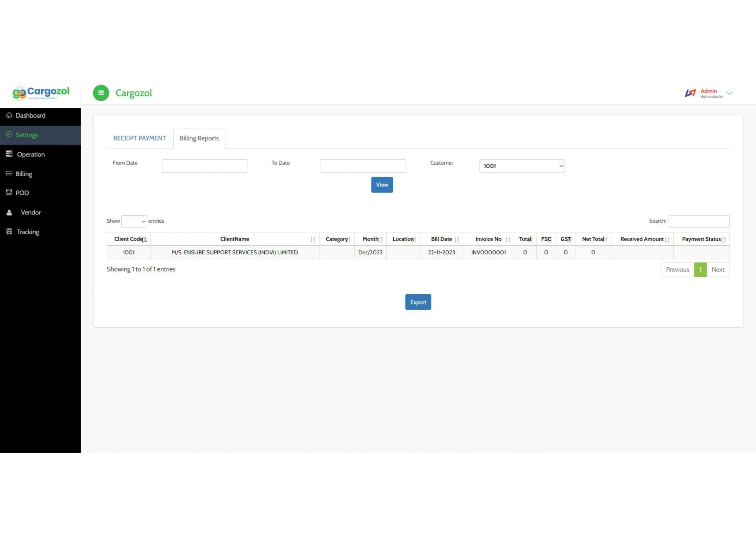Viewport: 756px width, 535px height.
Task: Sort by Client Code column arrows
Action: [144, 240]
